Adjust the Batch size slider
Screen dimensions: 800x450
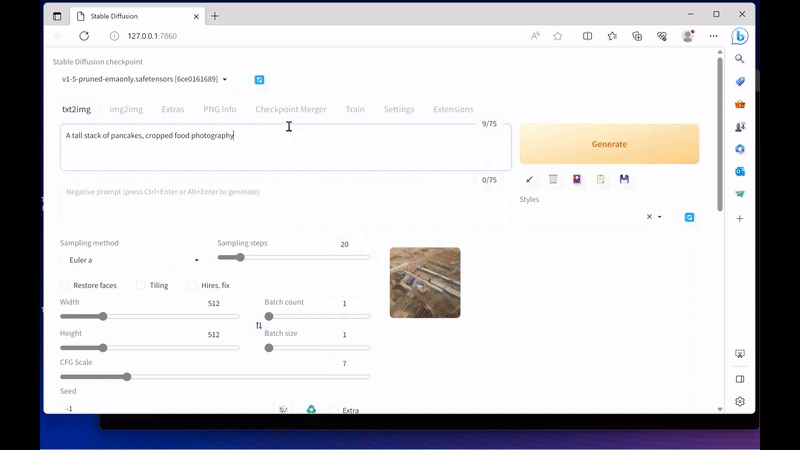[x=317, y=347]
